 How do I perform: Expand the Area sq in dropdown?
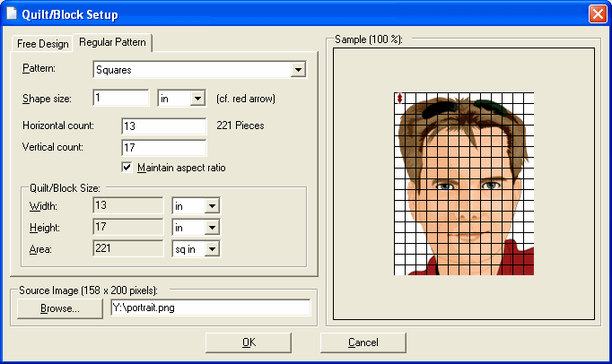(196, 249)
